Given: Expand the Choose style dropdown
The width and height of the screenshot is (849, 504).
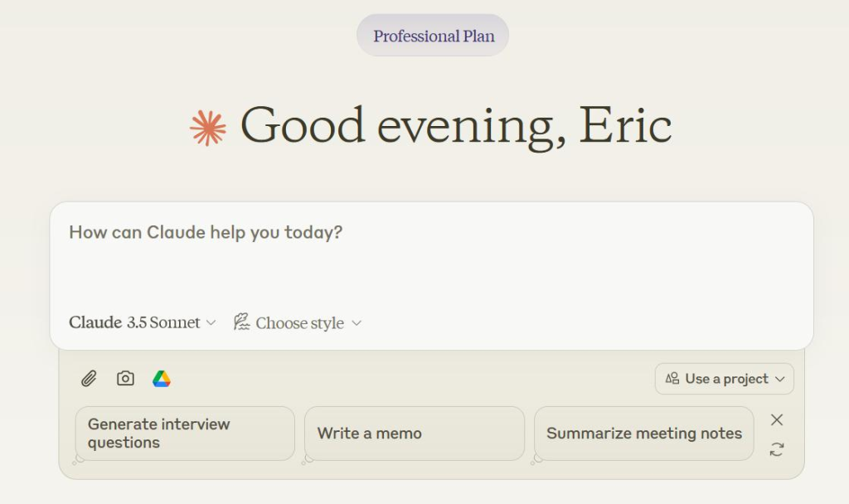Looking at the screenshot, I should click(298, 322).
